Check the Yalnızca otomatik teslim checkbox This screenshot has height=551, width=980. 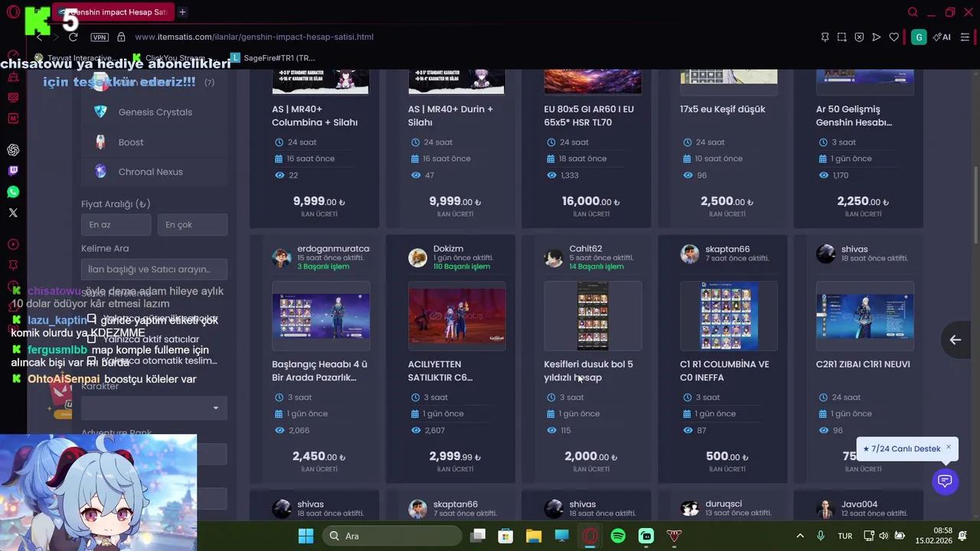coord(92,360)
